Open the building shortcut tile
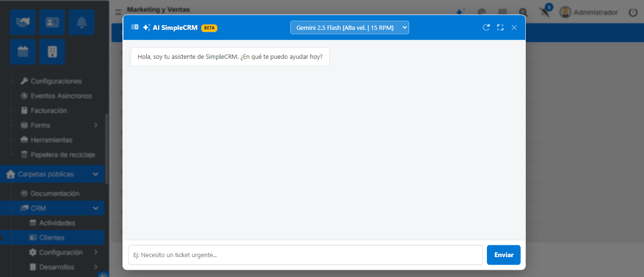The width and height of the screenshot is (644, 277). pyautogui.click(x=52, y=52)
